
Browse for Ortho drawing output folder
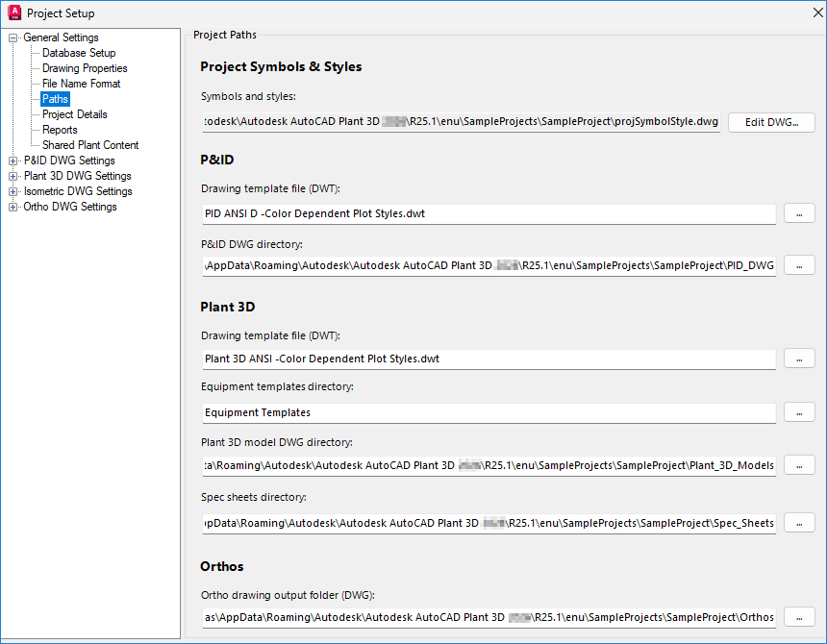(x=799, y=617)
